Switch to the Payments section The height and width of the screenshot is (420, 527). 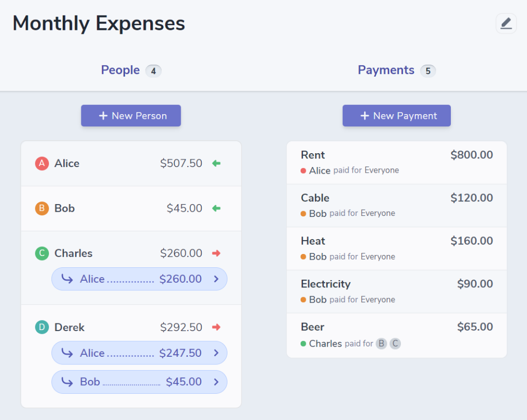click(x=386, y=70)
